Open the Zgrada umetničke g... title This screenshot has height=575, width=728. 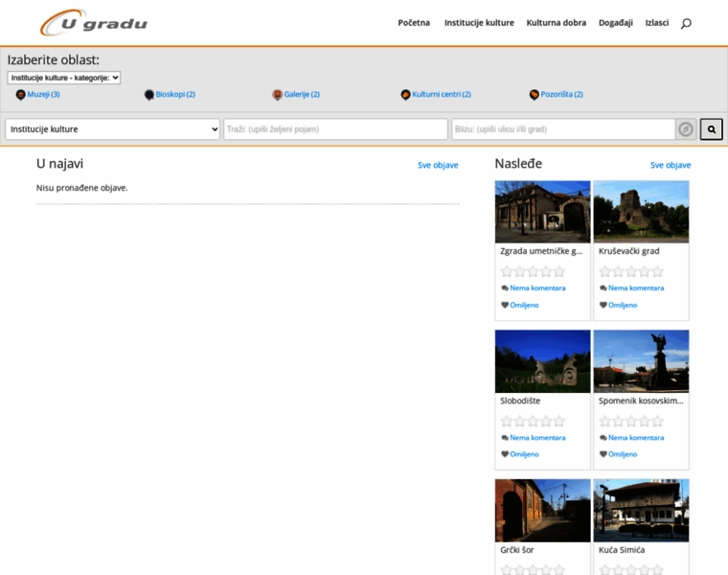point(541,251)
